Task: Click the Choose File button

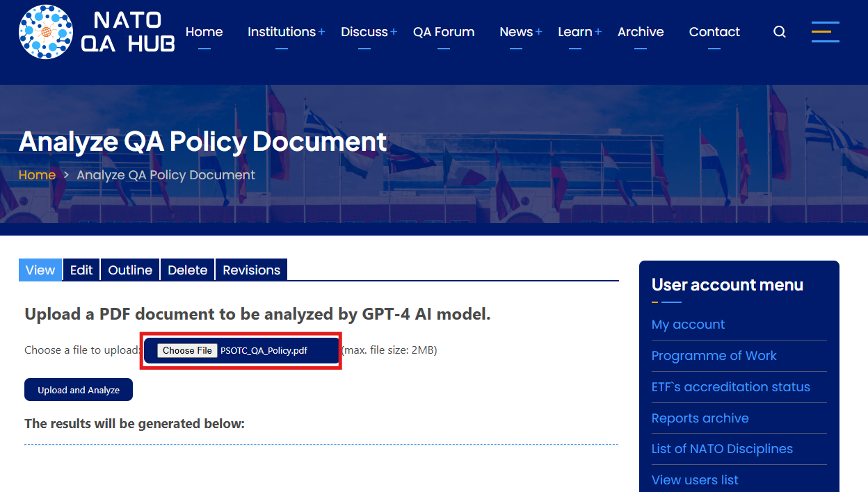Action: (x=186, y=350)
